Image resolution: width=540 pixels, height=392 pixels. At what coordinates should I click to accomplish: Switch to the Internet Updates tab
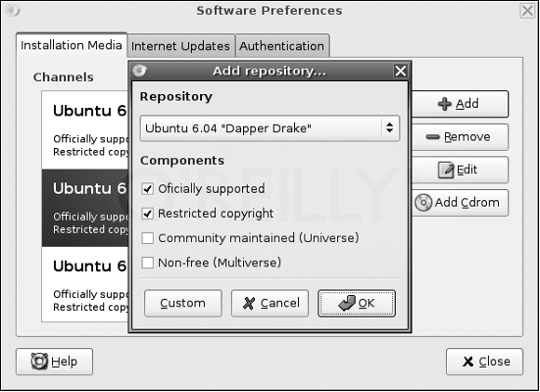(180, 46)
